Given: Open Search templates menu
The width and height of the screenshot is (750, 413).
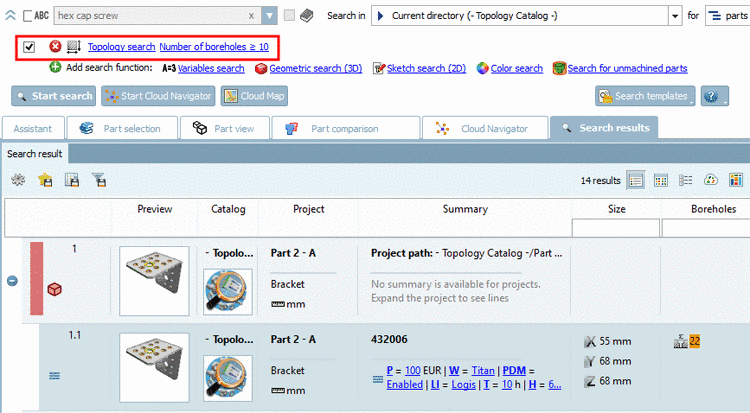Looking at the screenshot, I should coord(645,96).
